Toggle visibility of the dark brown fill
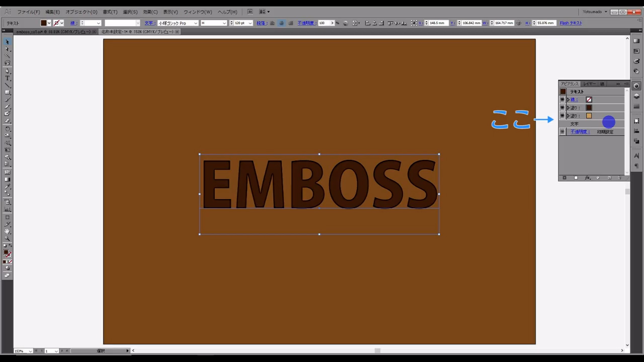 (x=562, y=108)
